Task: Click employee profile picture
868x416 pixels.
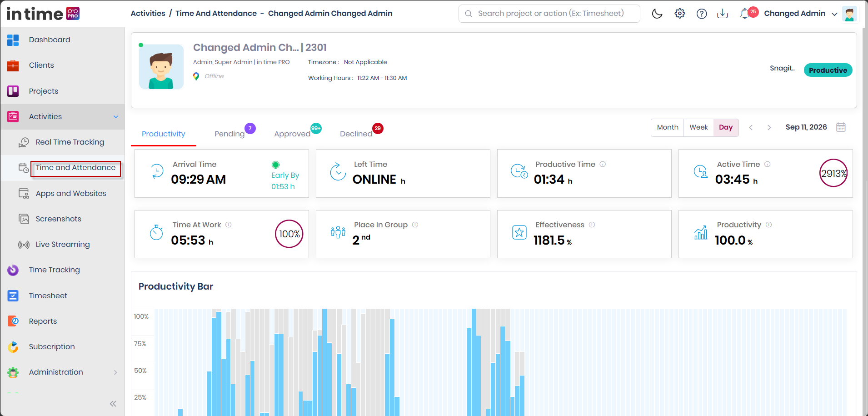Action: point(161,67)
